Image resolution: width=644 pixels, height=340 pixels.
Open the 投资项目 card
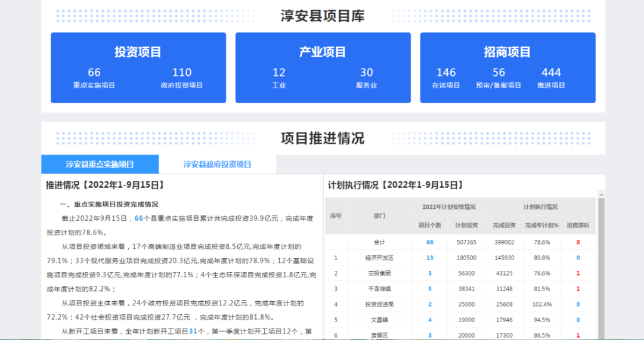138,68
